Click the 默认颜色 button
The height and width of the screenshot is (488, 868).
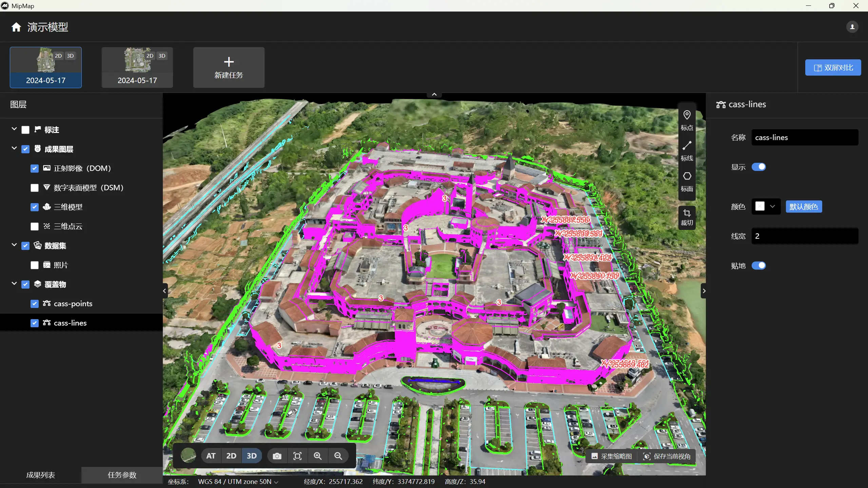point(804,207)
